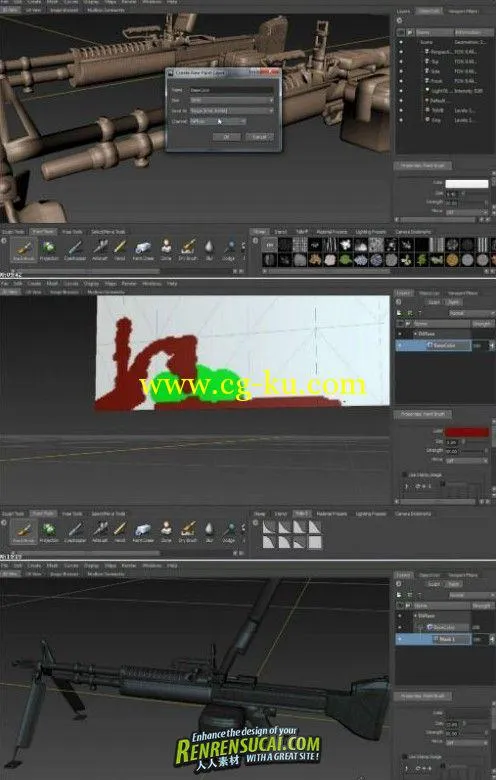496x780 pixels.
Task: Click Sculpt button in middle window Layers panel
Action: coord(434,302)
